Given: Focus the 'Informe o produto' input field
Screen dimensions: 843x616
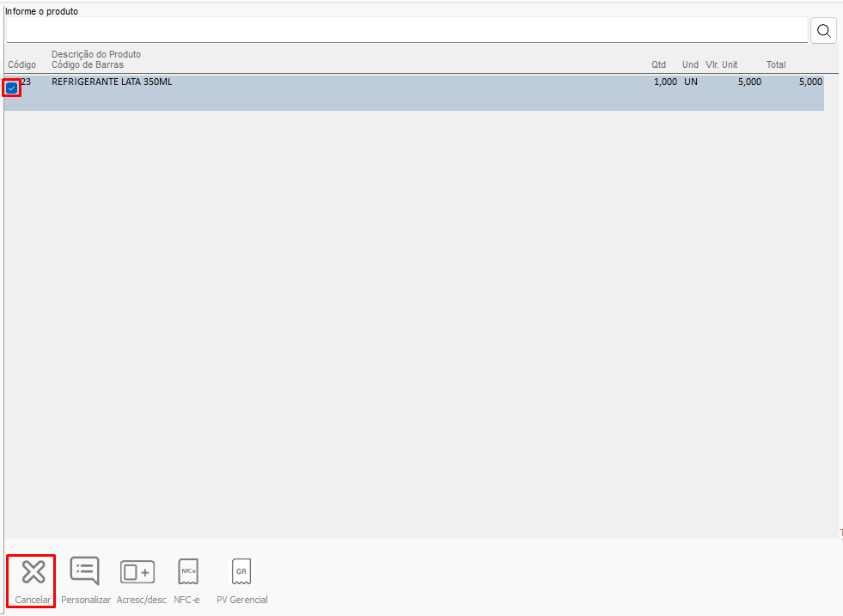Looking at the screenshot, I should (406, 30).
